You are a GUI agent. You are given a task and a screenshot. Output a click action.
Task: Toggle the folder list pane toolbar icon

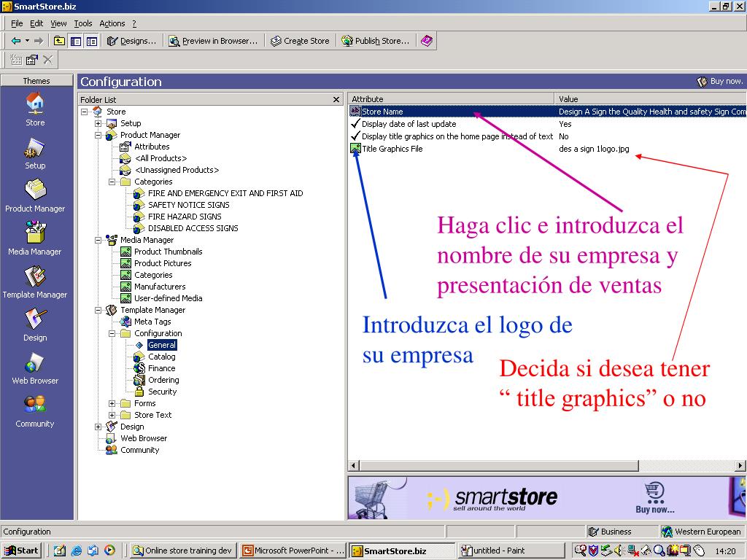(76, 41)
